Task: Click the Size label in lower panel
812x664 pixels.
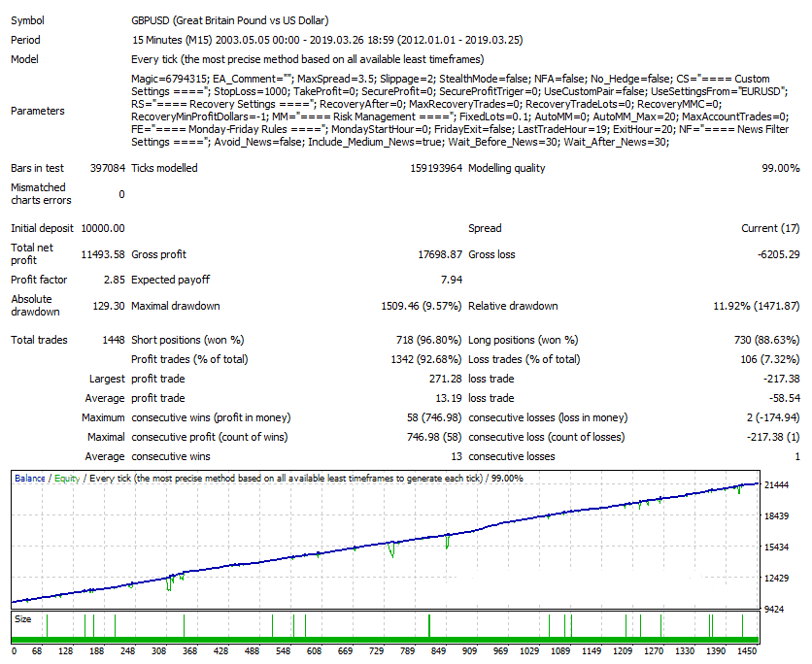Action: (x=22, y=618)
